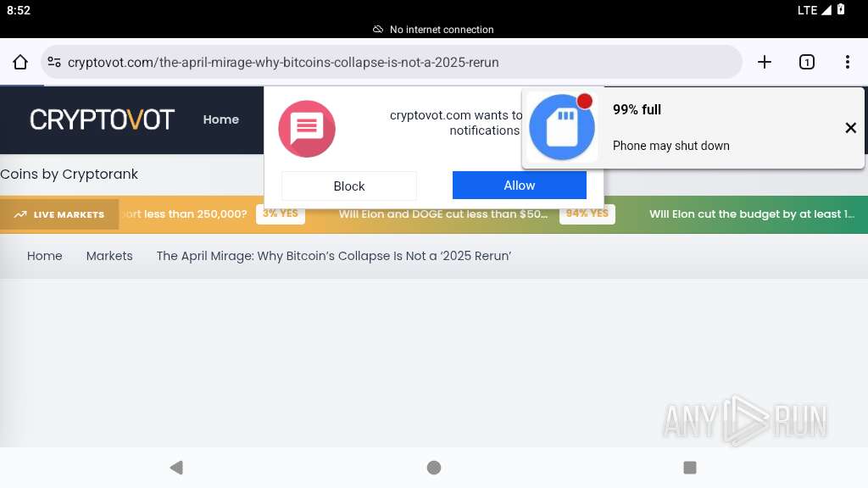This screenshot has width=868, height=488.
Task: Click the red chat notification icon
Action: point(307,129)
